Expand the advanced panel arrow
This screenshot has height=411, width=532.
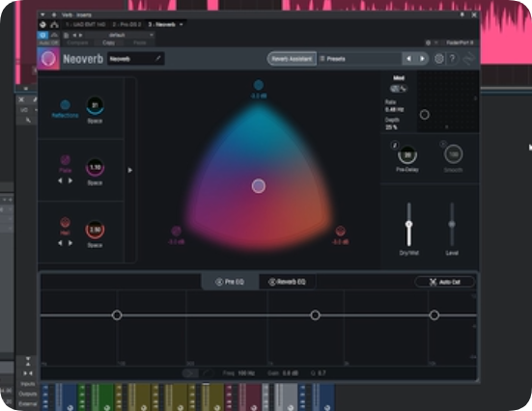[x=130, y=170]
